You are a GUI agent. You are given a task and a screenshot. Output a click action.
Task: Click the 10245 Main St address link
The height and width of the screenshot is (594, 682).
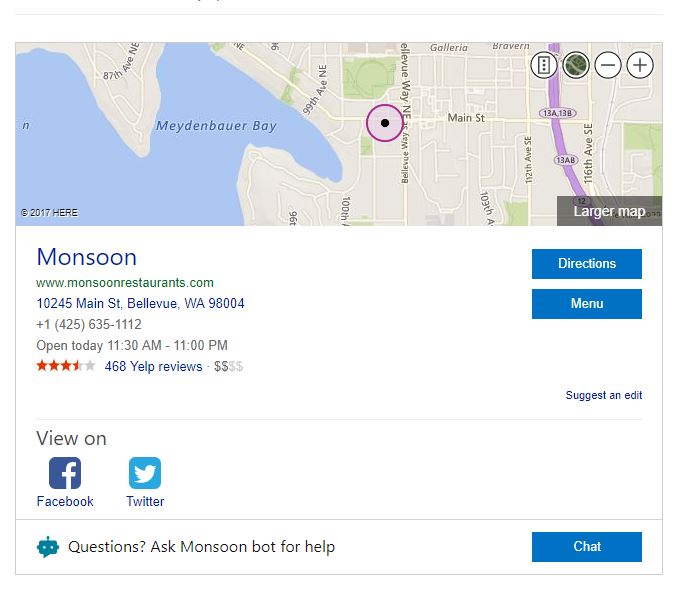140,303
